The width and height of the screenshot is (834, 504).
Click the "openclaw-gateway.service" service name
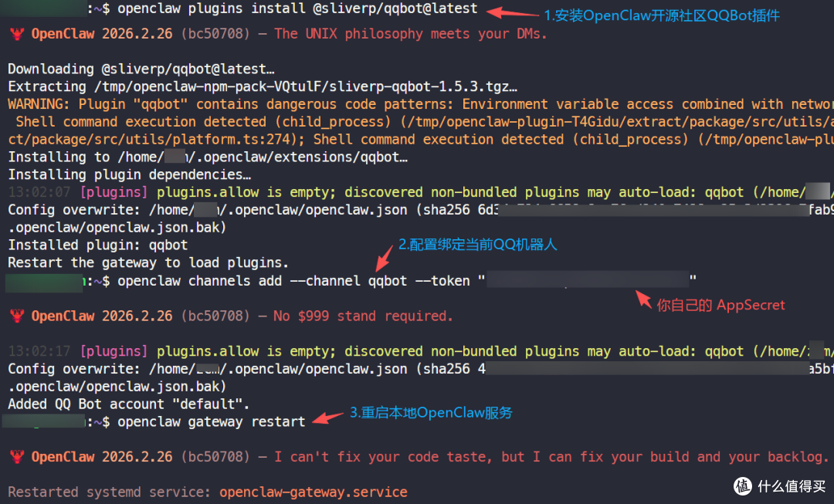(x=314, y=492)
